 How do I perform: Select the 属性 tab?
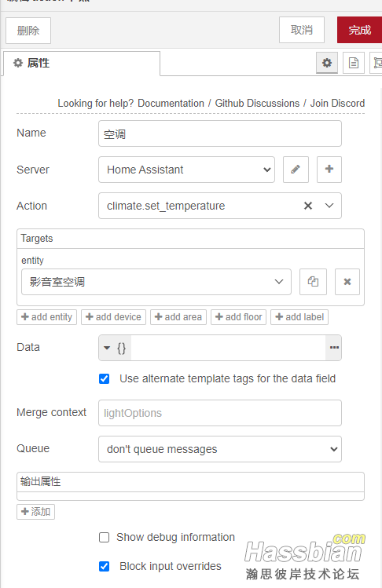(x=82, y=64)
